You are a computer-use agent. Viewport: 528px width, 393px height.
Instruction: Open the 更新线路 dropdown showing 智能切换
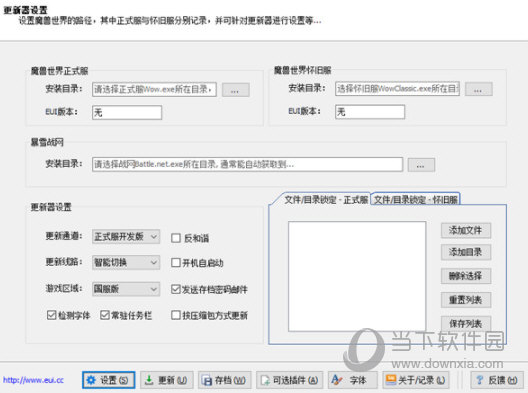tap(126, 263)
